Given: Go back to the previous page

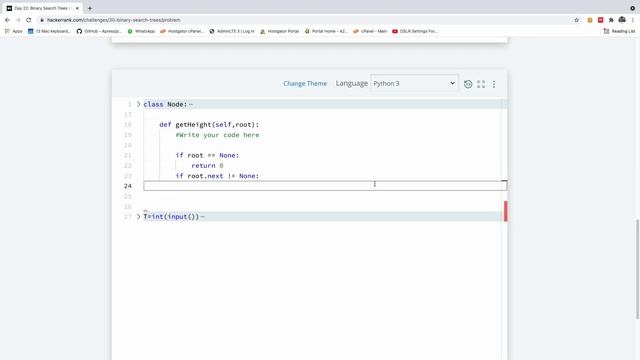Looking at the screenshot, I should [7, 20].
